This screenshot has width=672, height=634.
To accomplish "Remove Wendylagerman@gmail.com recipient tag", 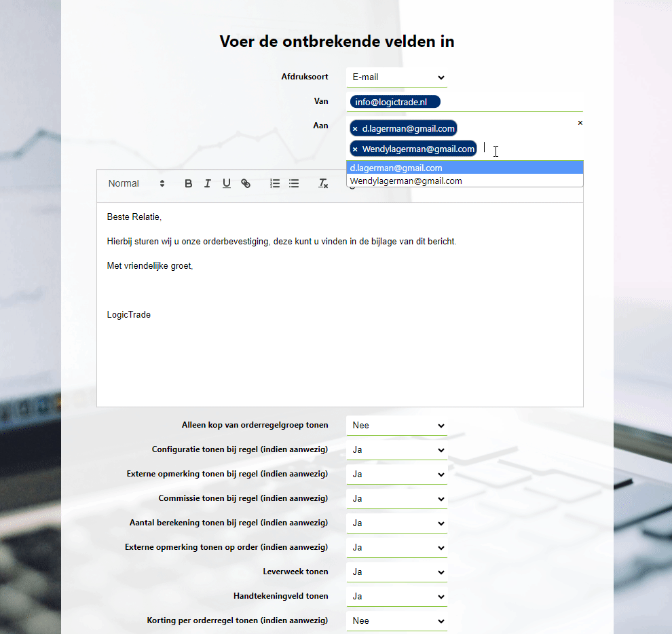I will [x=355, y=149].
